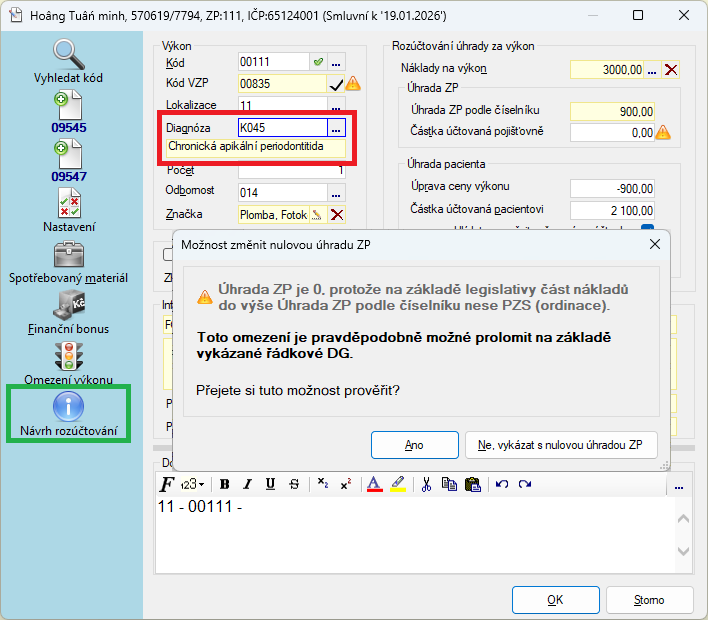The height and width of the screenshot is (620, 708).
Task: Toggle bold formatting in the text editor
Action: 224,485
